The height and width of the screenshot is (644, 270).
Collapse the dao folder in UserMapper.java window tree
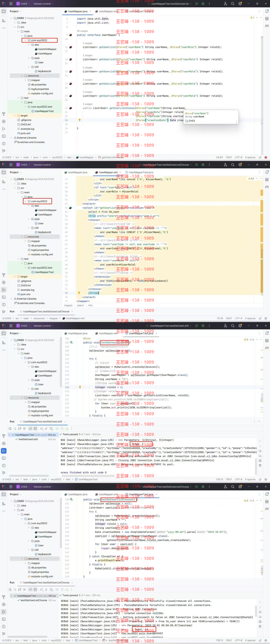[29, 45]
